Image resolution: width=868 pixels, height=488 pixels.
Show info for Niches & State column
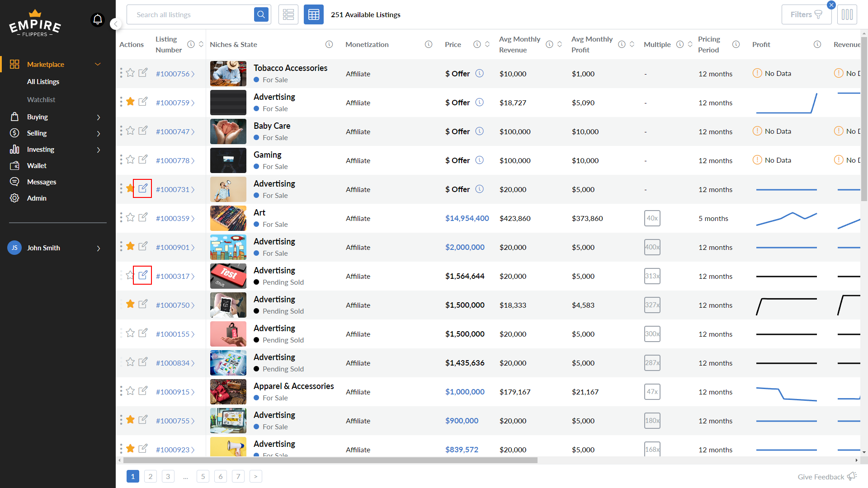[x=329, y=44]
